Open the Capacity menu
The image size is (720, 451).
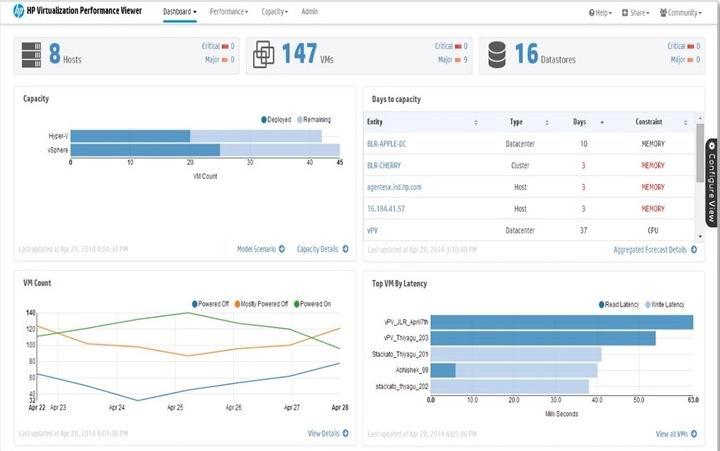[x=275, y=12]
